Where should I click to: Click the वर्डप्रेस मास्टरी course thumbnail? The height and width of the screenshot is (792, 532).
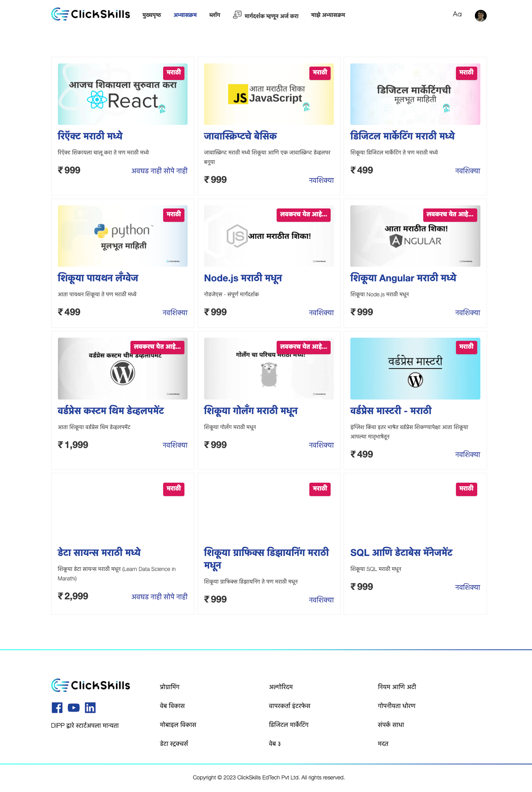click(415, 368)
